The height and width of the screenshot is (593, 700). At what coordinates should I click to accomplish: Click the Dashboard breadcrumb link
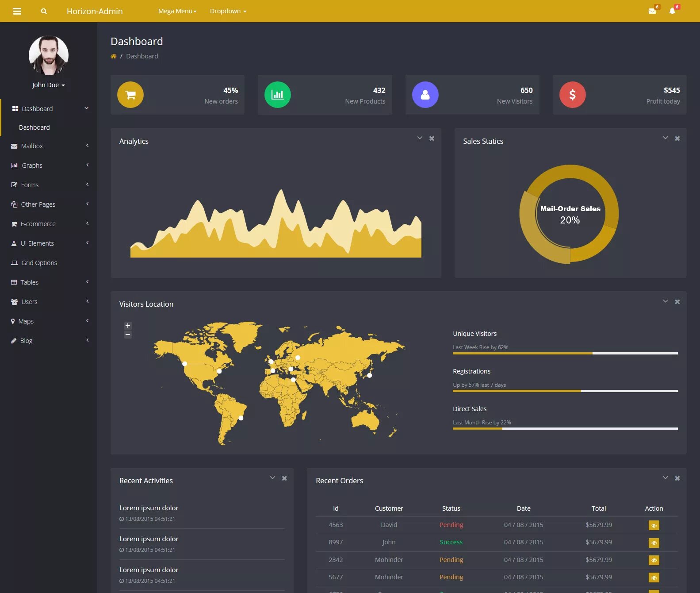click(142, 56)
